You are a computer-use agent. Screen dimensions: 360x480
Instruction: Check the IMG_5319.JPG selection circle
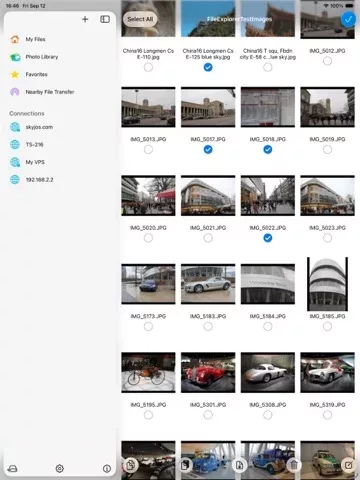tap(327, 415)
